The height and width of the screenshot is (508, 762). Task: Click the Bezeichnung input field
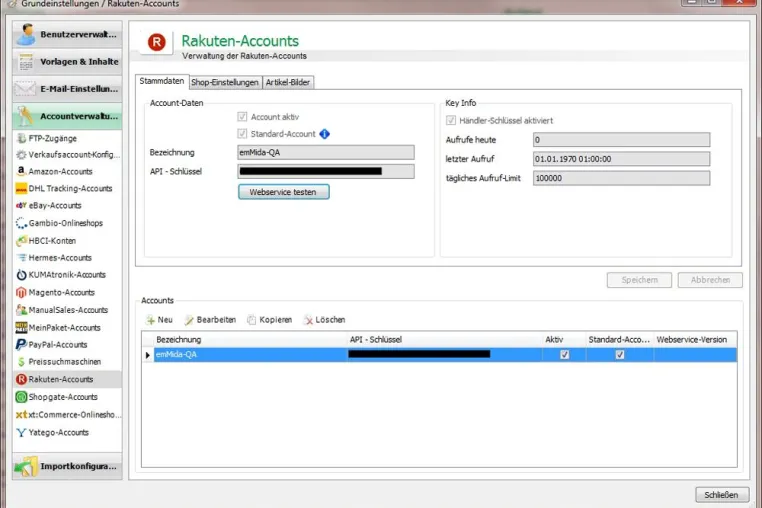(x=326, y=153)
